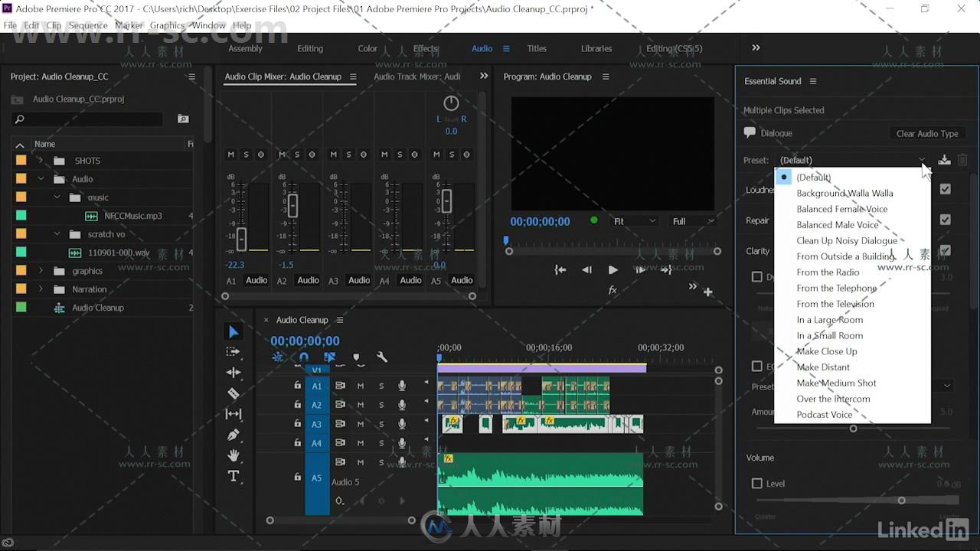
Task: Click find-in-bin icon beside project search
Action: (x=183, y=119)
